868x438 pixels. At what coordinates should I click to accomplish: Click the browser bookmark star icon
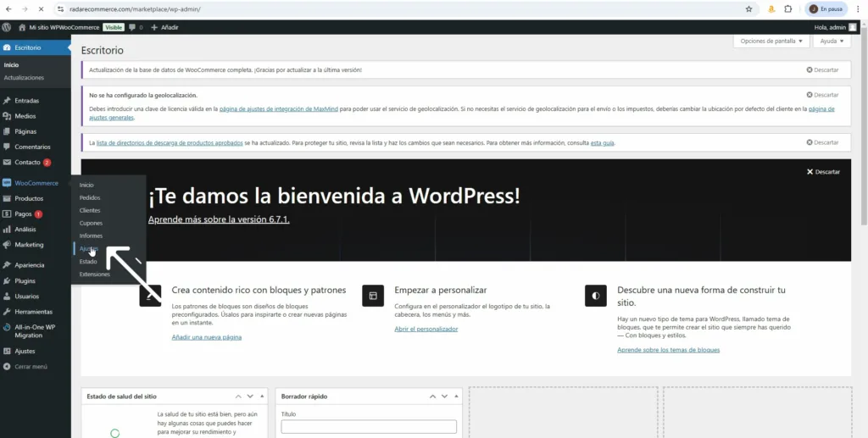[x=749, y=8]
